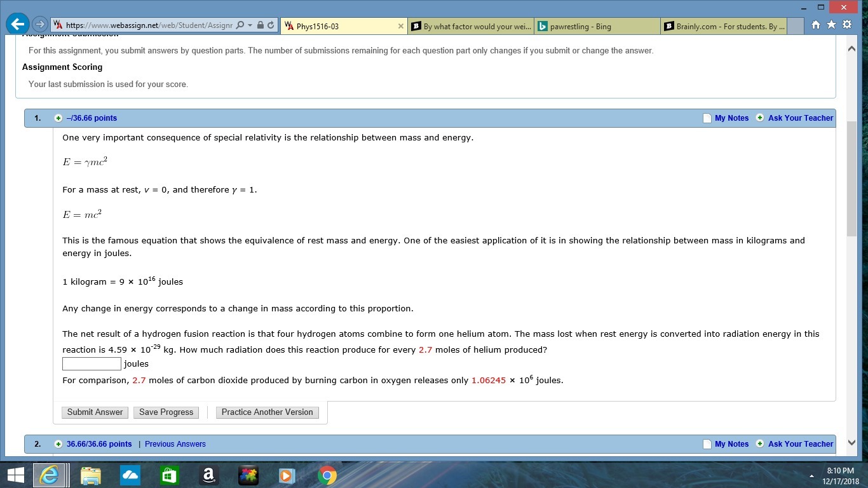Screen dimensions: 868x488
Task: Open File Explorer from the taskbar
Action: 91,475
